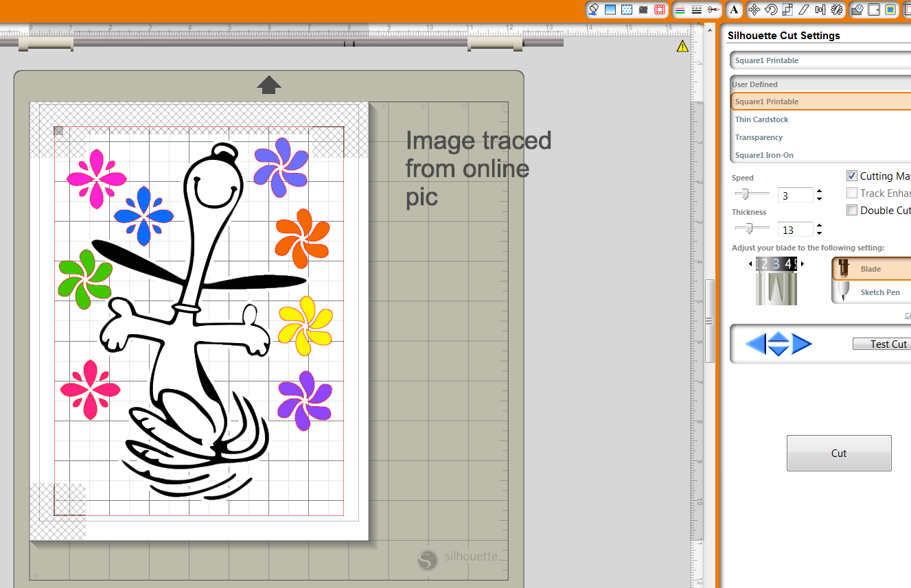
Task: Select the yellow pinwheel flower
Action: [305, 325]
